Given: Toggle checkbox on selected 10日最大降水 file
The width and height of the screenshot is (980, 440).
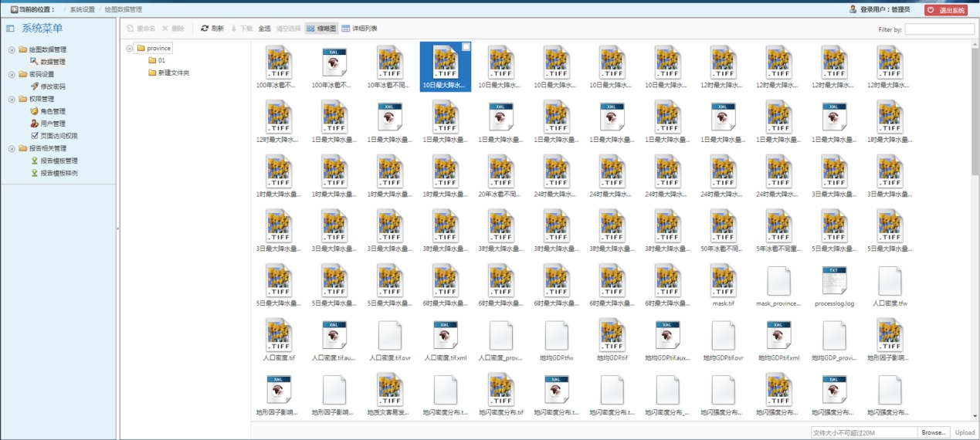Looking at the screenshot, I should pos(466,48).
